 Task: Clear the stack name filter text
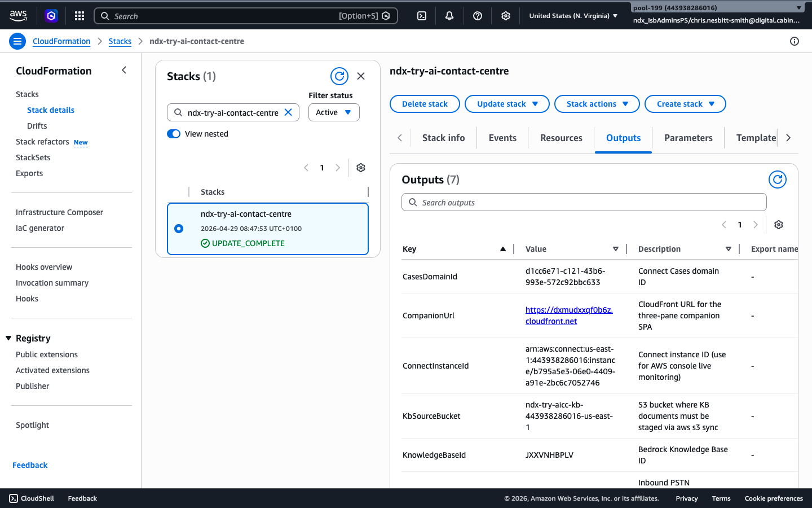tap(288, 112)
